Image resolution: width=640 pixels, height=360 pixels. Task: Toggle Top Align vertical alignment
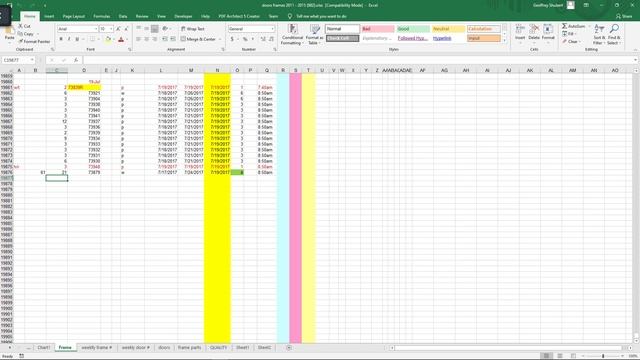click(138, 29)
